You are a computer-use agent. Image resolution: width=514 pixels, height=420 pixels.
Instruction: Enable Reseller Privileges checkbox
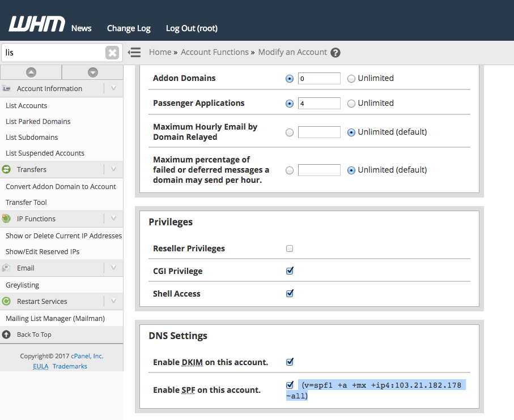point(290,248)
